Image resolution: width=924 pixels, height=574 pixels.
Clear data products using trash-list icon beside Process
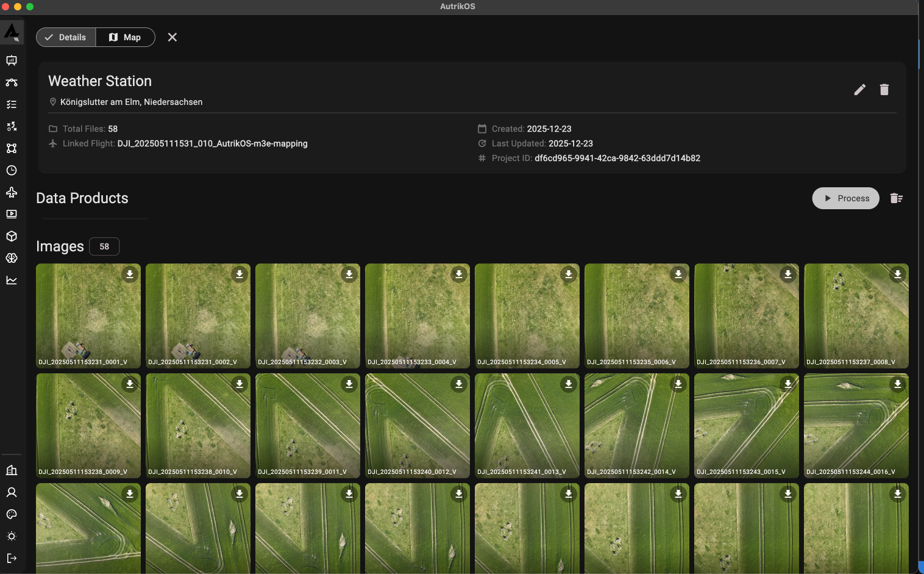[x=896, y=198]
